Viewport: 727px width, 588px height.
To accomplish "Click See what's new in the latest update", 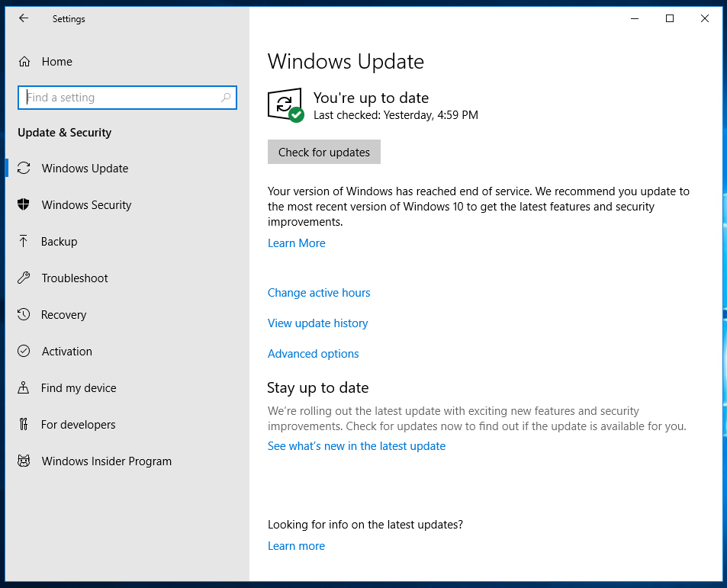I will [x=356, y=445].
